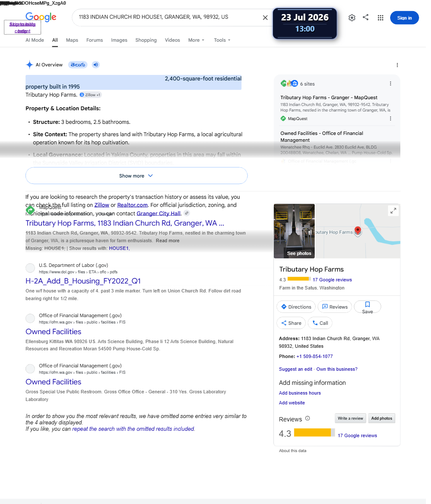Expand the Show more AI Overview button
Viewport: 431px width, 504px height.
tap(136, 176)
